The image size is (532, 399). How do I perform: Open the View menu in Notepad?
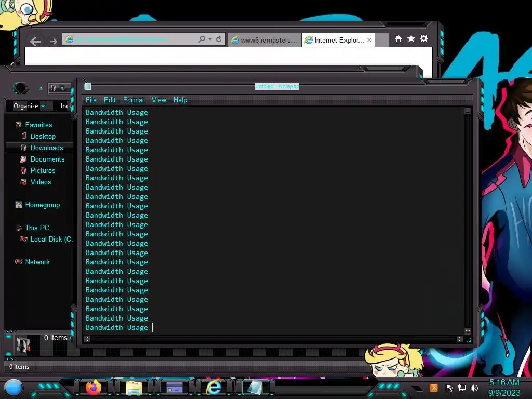[159, 100]
